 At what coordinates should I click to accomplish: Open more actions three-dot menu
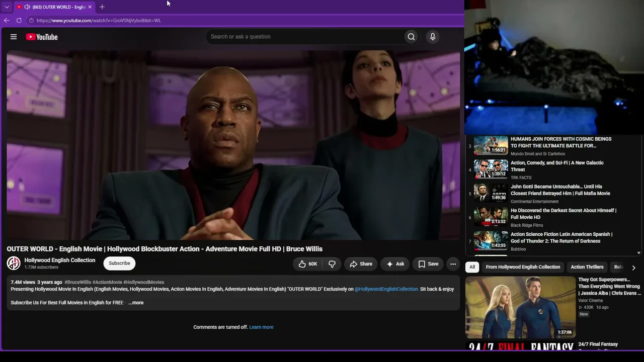[x=453, y=264]
